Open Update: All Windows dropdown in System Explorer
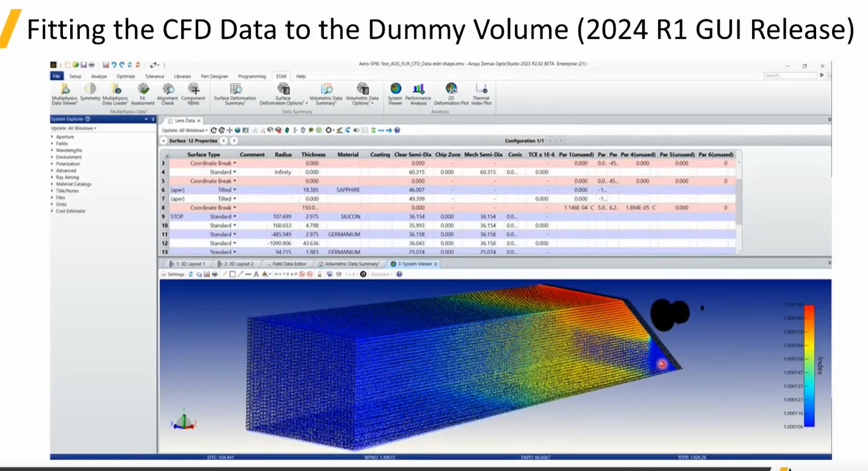This screenshot has height=471, width=868. point(74,129)
